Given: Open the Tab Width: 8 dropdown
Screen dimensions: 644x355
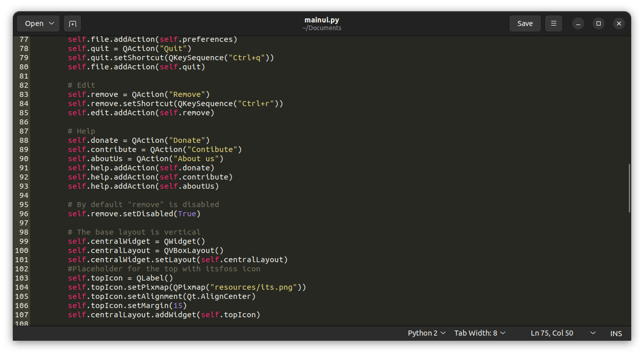Looking at the screenshot, I should 480,333.
